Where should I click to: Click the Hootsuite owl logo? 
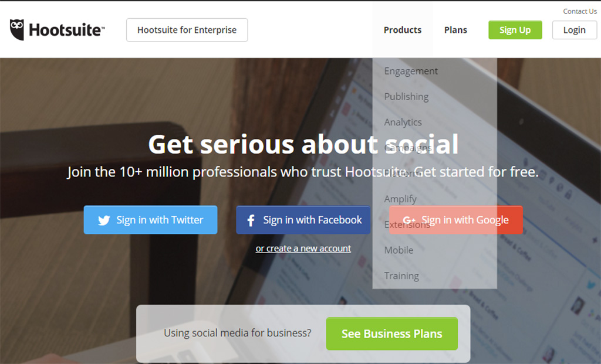[17, 30]
